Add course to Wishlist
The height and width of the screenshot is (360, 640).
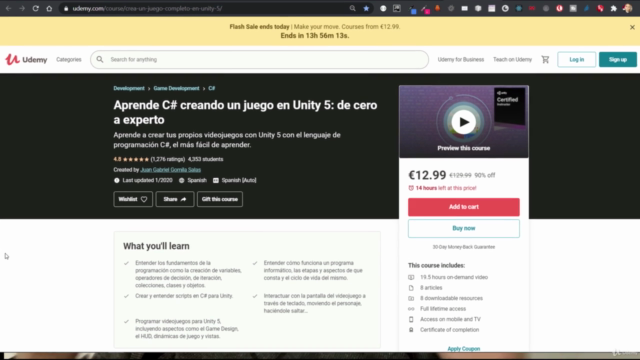point(133,199)
